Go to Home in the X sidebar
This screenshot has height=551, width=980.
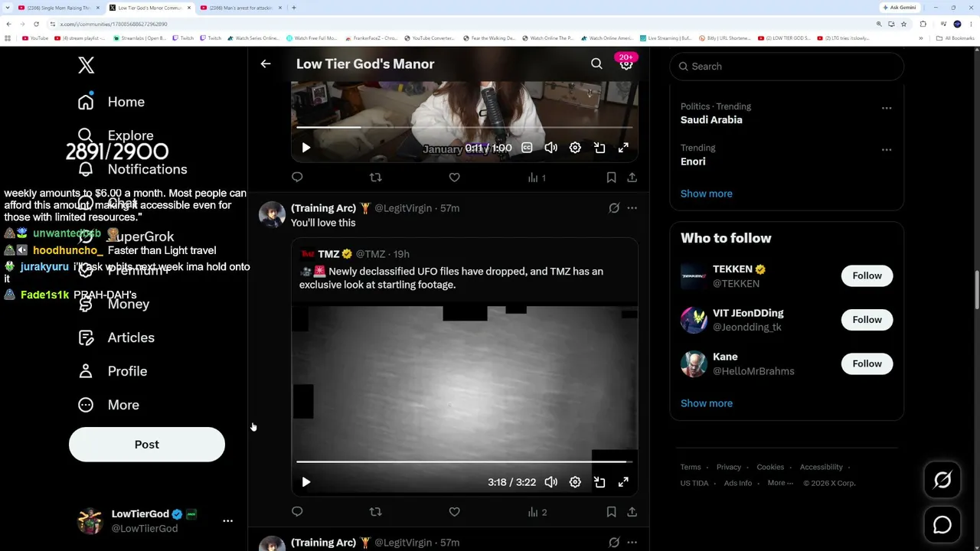(111, 102)
